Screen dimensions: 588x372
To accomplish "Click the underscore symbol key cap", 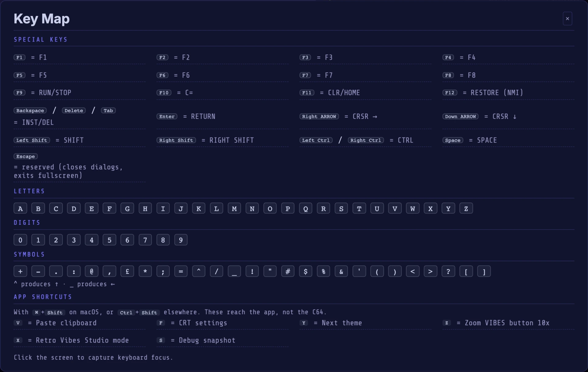I will click(234, 271).
